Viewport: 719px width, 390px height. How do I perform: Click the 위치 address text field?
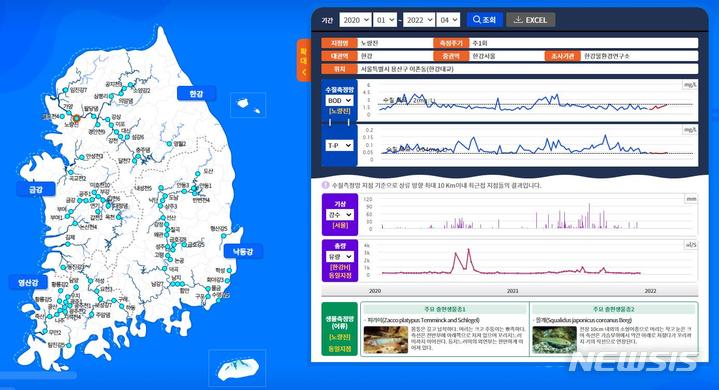point(528,69)
